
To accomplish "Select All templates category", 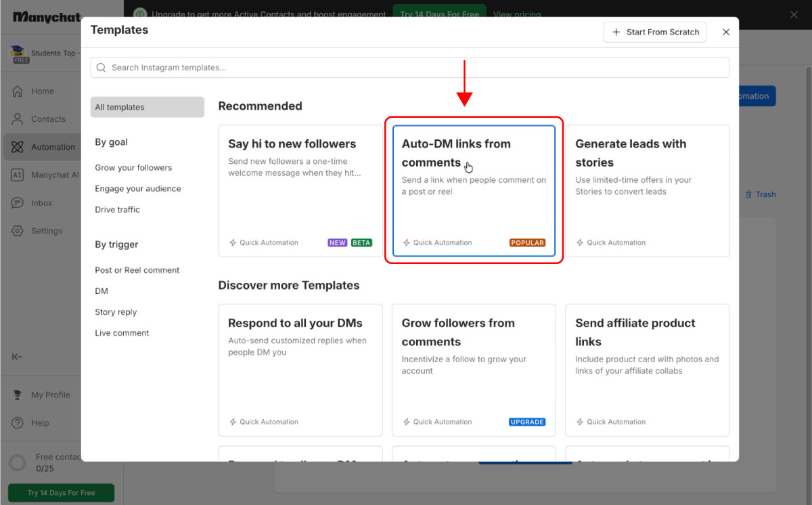I will click(148, 107).
